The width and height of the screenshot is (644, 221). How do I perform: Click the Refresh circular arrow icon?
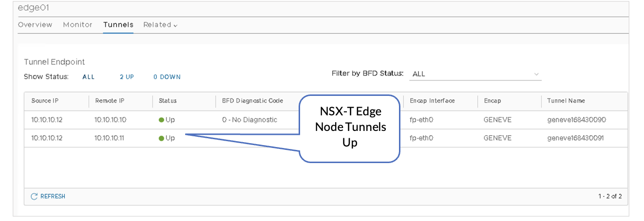[34, 197]
